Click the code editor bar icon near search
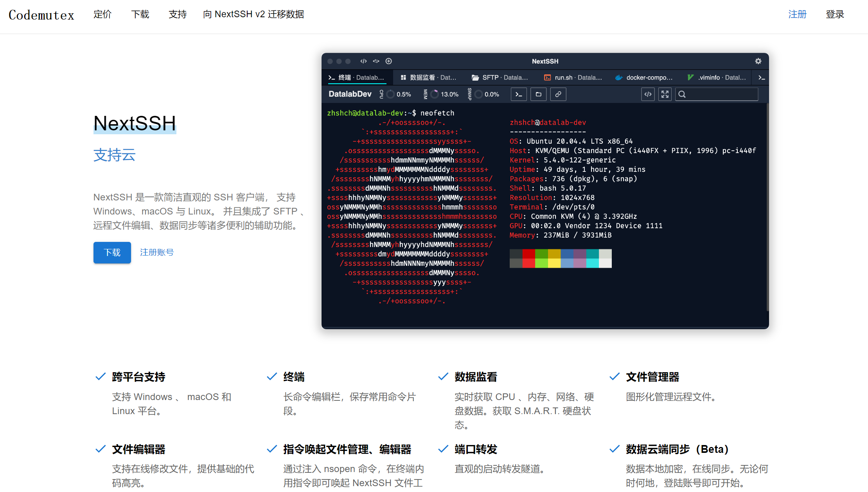 (648, 94)
